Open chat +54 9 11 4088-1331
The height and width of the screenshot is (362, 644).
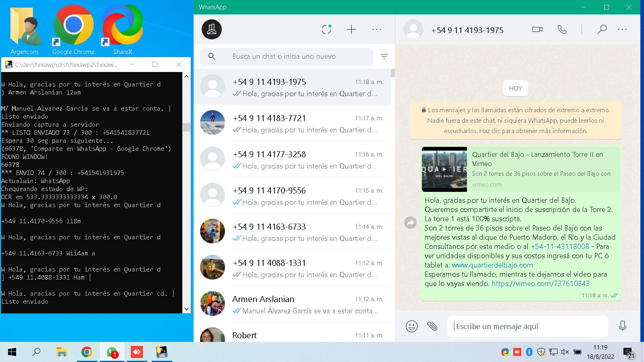pos(292,268)
